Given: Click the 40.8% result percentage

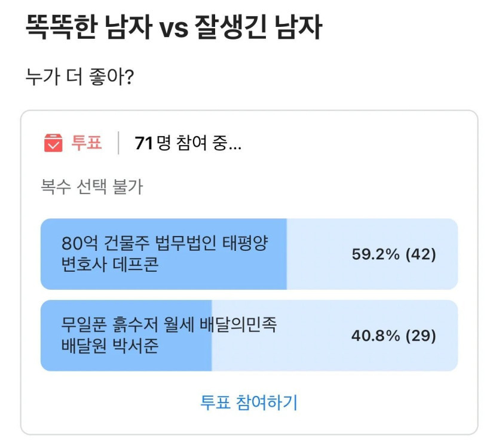Looking at the screenshot, I should (376, 336).
